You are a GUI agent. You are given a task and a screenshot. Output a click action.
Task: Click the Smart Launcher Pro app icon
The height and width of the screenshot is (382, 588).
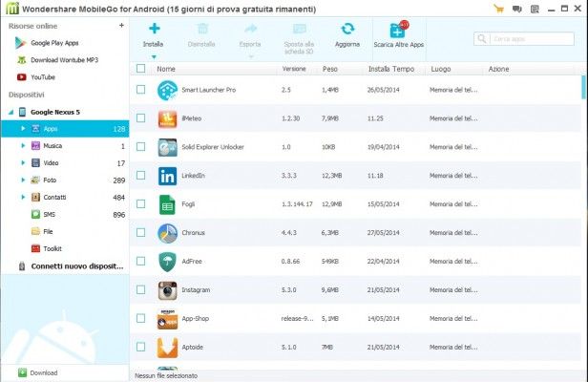(x=167, y=90)
